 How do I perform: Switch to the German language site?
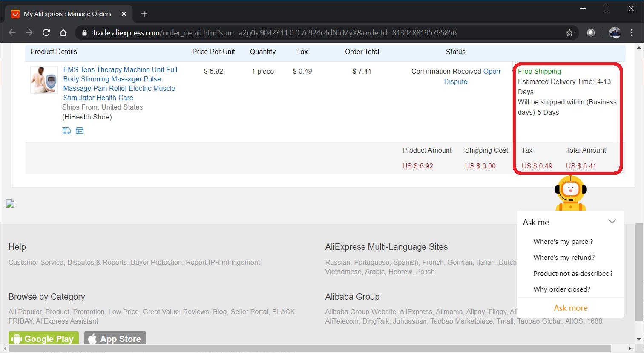[460, 263]
